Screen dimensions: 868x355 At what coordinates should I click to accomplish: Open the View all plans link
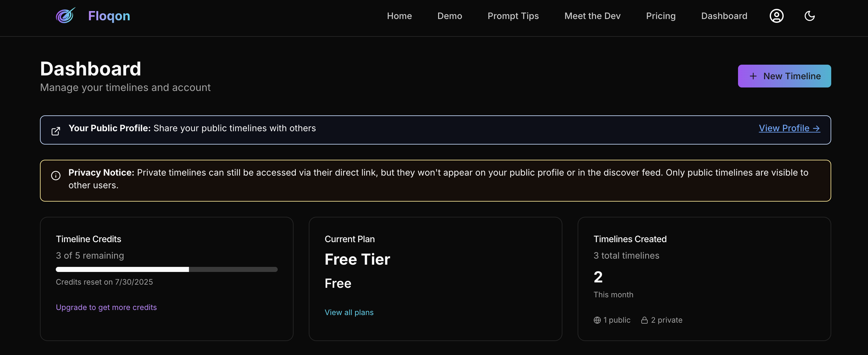coord(349,312)
